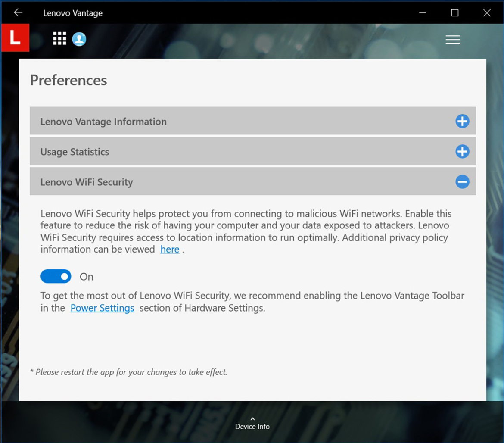Expand the Device Info panel
Image resolution: width=504 pixels, height=443 pixels.
252,423
